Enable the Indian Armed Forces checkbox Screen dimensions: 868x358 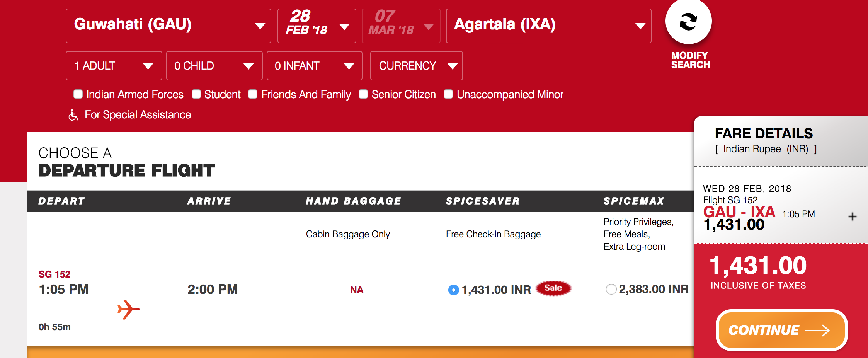point(78,94)
